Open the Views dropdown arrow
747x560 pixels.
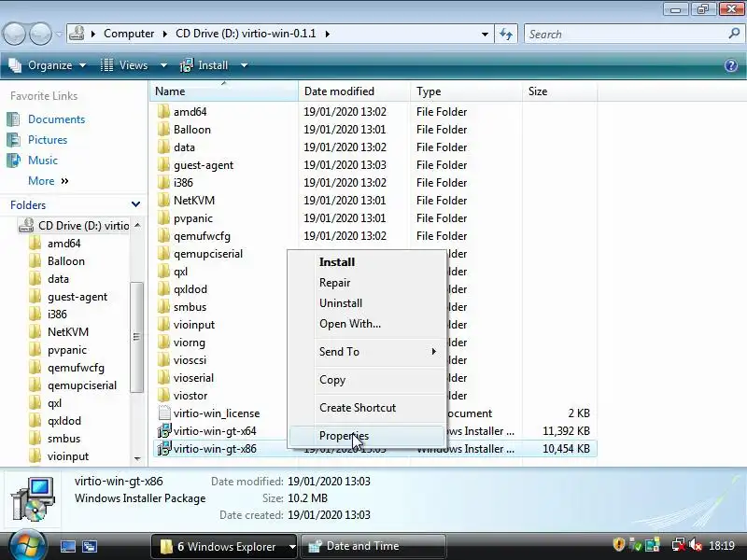[x=163, y=65]
